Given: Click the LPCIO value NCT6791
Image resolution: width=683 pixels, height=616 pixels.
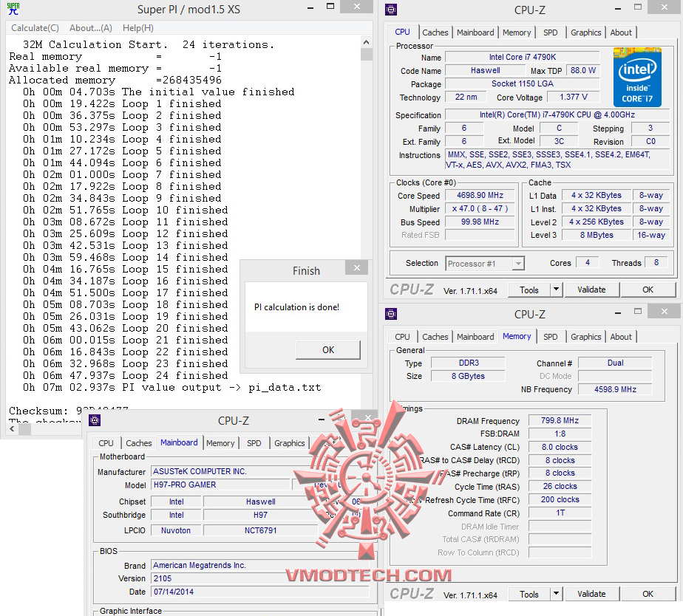Looking at the screenshot, I should pyautogui.click(x=260, y=530).
